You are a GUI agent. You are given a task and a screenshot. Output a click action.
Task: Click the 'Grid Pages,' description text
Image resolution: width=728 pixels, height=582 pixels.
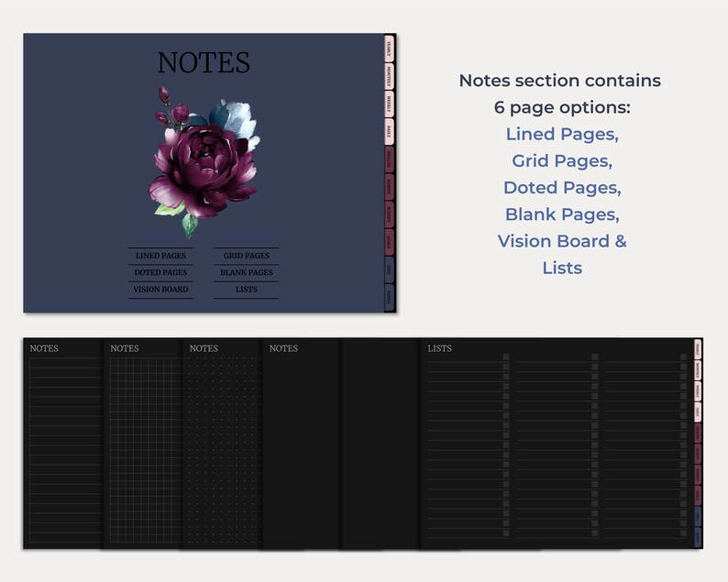562,161
